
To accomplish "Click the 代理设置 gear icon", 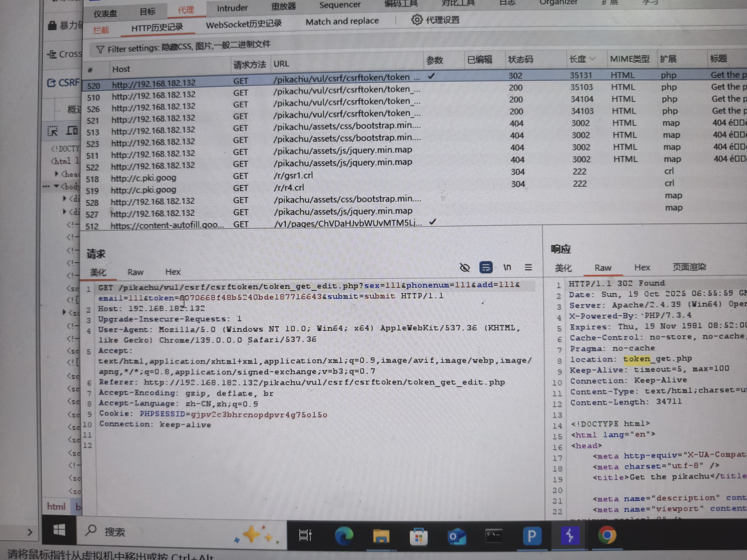I will 417,20.
